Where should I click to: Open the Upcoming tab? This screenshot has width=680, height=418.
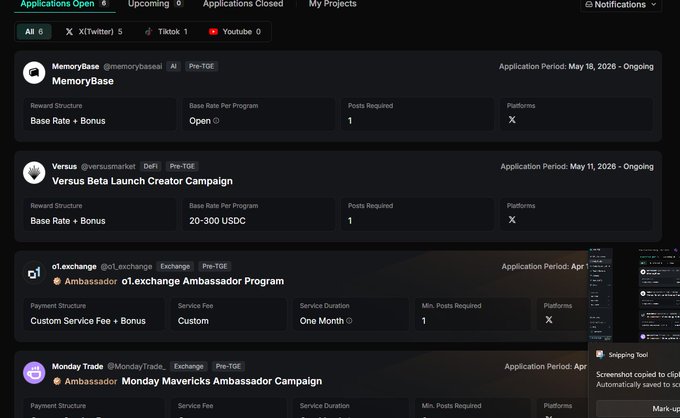pos(155,4)
